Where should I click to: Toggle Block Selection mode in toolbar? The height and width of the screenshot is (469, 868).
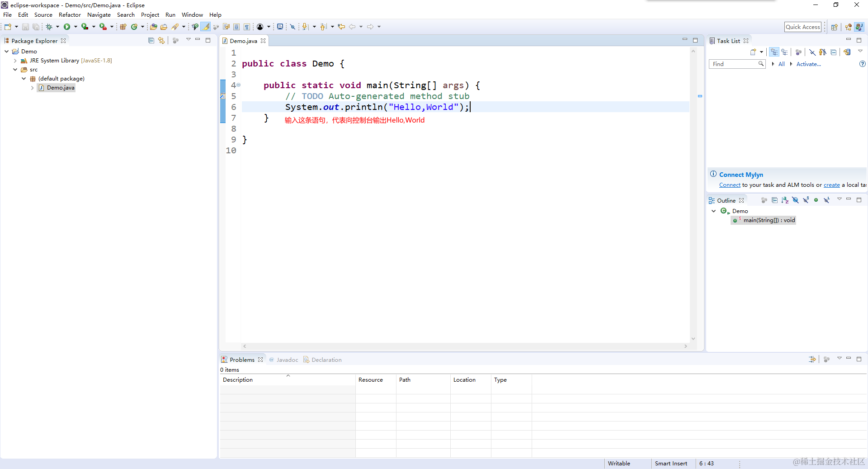click(x=236, y=27)
